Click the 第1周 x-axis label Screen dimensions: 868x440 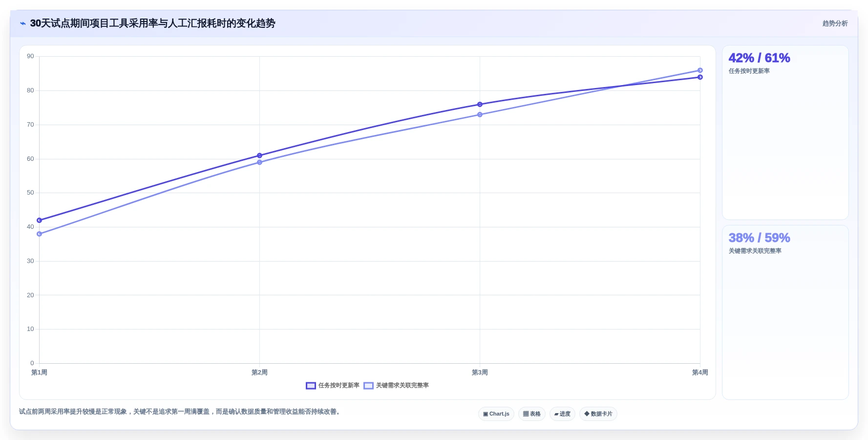(x=39, y=373)
